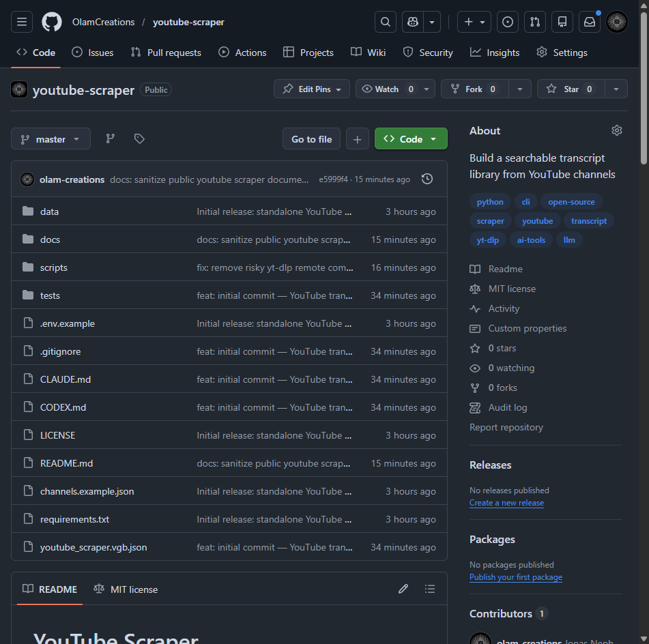Star the youtube-scraper repository

(x=571, y=89)
